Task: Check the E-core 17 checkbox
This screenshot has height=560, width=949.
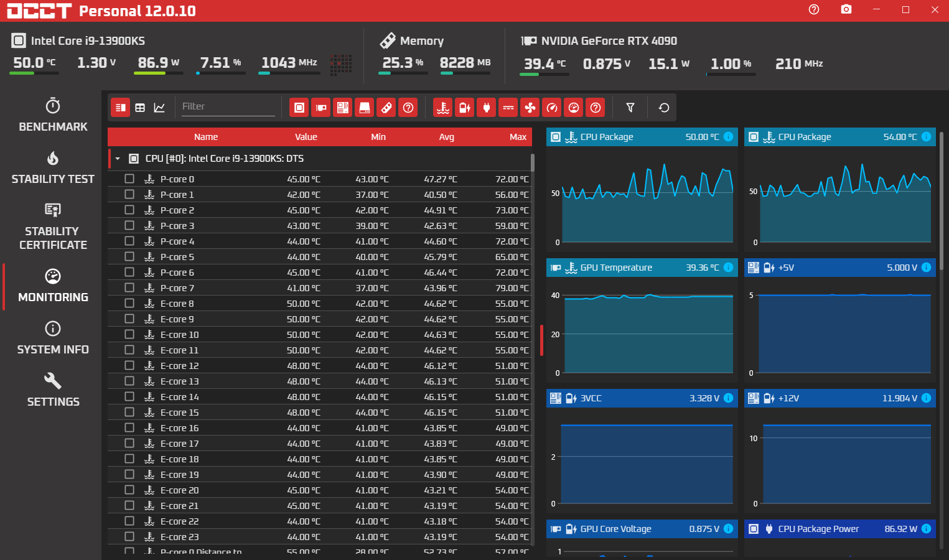Action: 129,443
